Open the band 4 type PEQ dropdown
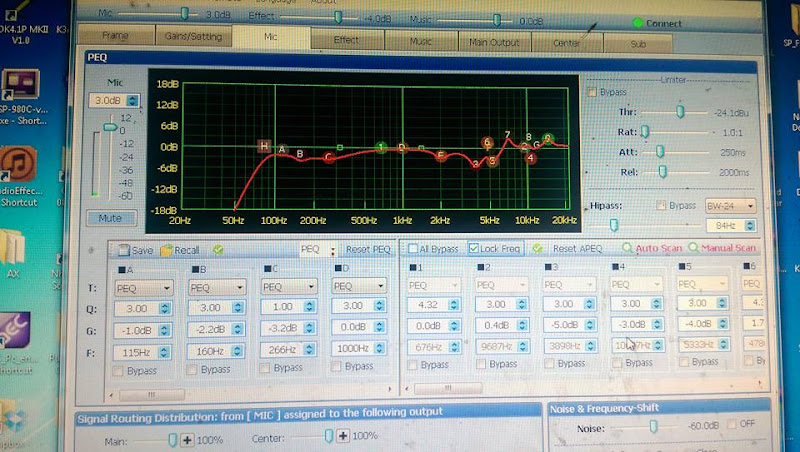 pos(636,284)
